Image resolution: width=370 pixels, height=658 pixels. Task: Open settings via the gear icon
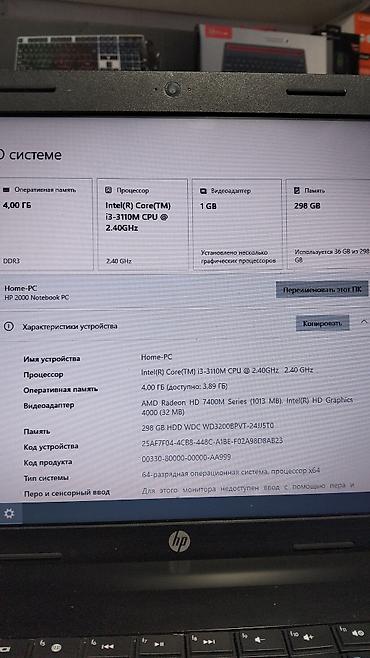pos(9,514)
